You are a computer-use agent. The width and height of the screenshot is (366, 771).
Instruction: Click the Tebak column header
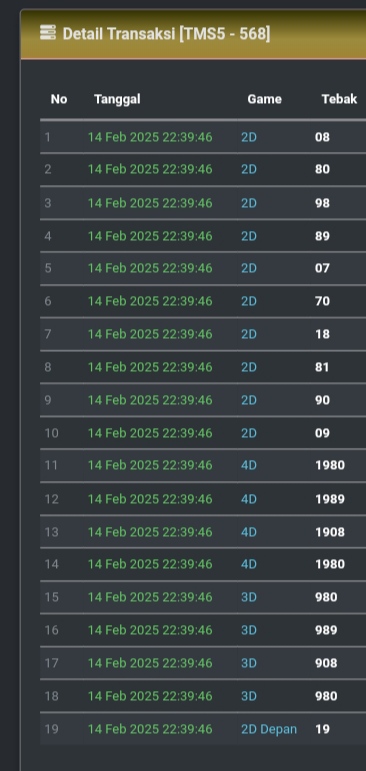[339, 99]
